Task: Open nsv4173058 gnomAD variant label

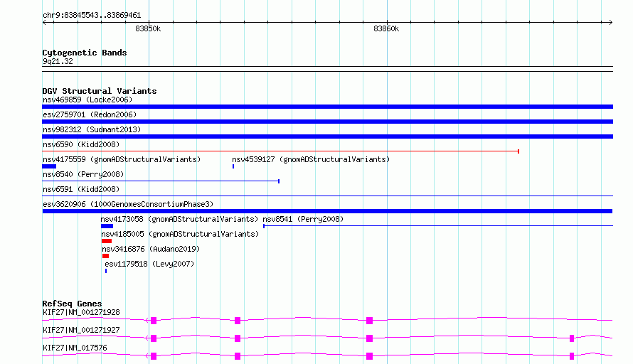Action: (x=179, y=219)
